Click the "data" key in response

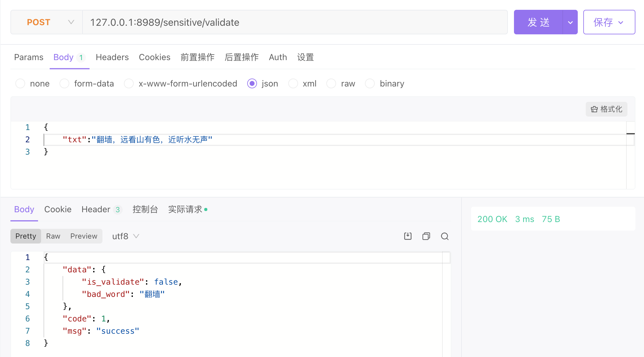point(77,270)
